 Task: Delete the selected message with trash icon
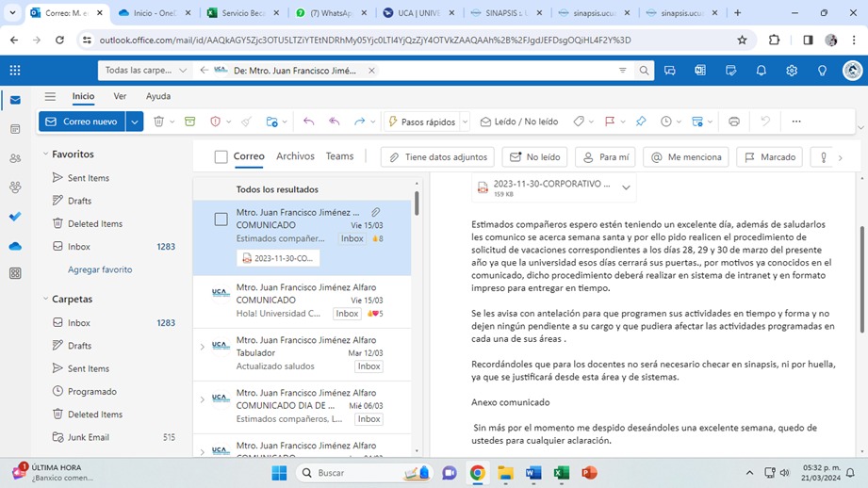click(x=159, y=122)
